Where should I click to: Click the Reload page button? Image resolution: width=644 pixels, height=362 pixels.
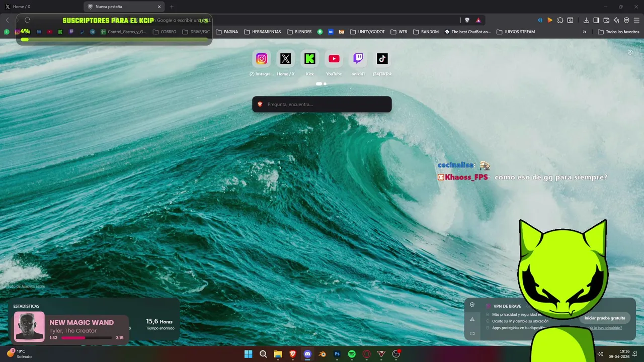coord(27,20)
